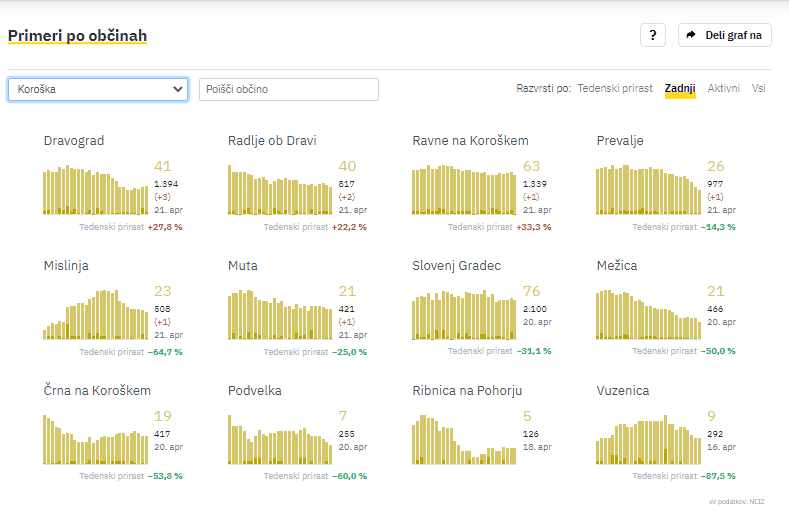Open the Primeri po občinah heading link
Viewport: 789px width, 517px height.
[x=77, y=35]
